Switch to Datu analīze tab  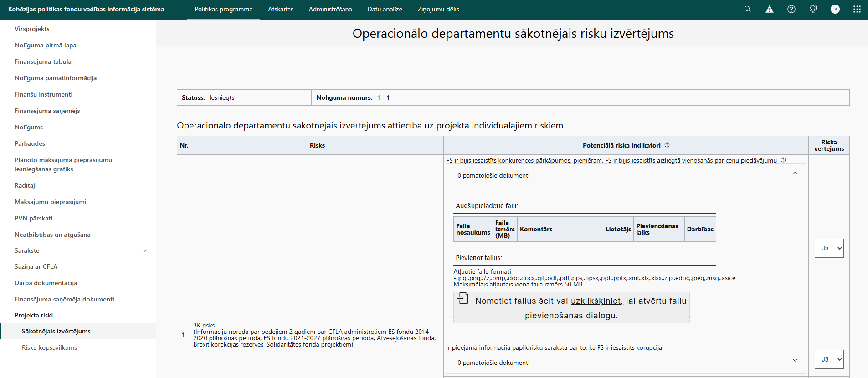tap(385, 10)
